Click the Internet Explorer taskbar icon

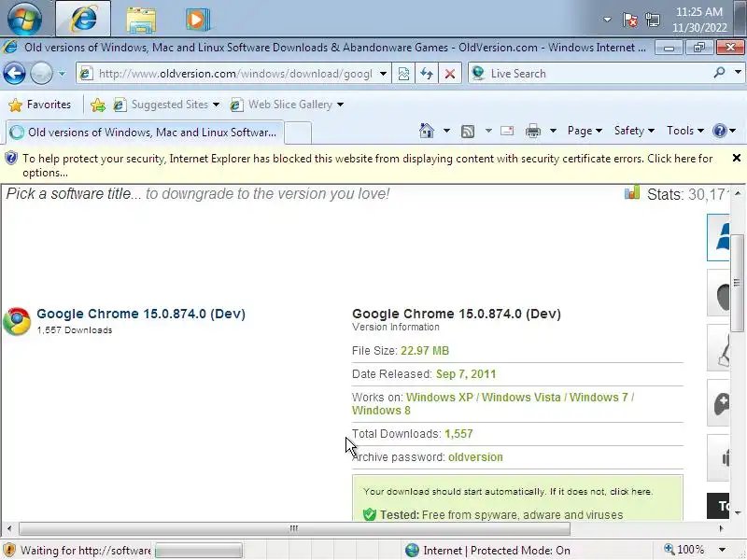pyautogui.click(x=83, y=19)
